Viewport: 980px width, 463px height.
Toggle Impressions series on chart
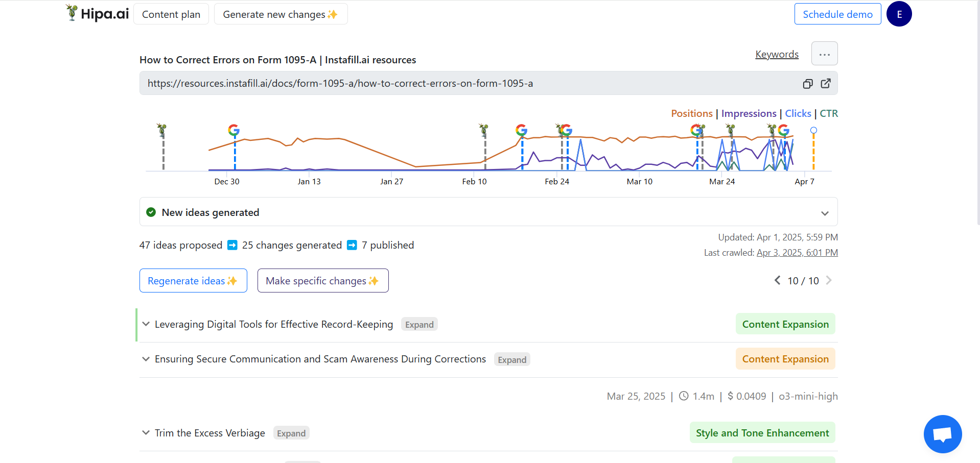coord(749,113)
